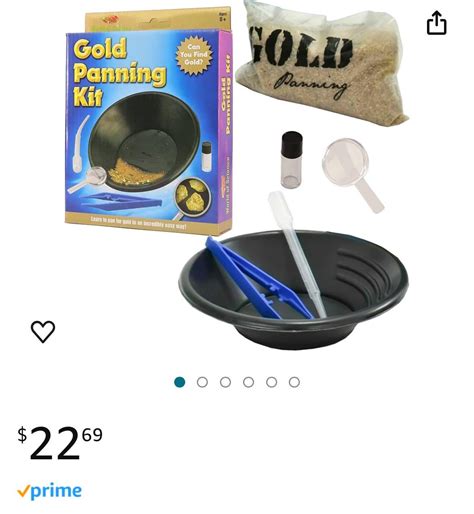
Task: Tap the bag of GOLD panning sand
Action: [x=322, y=61]
